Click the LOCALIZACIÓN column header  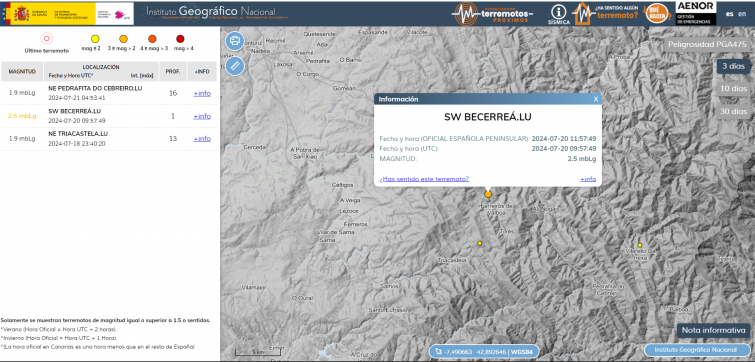pos(101,71)
